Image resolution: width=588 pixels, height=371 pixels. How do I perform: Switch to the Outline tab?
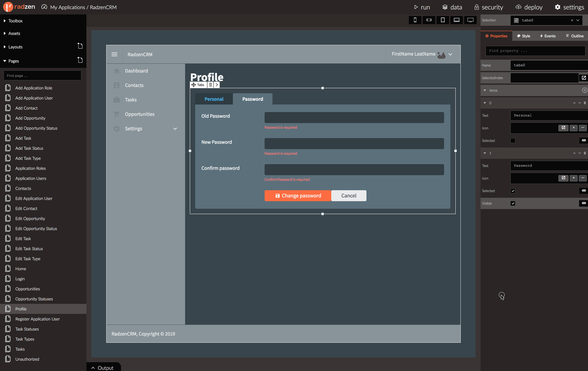click(x=575, y=36)
